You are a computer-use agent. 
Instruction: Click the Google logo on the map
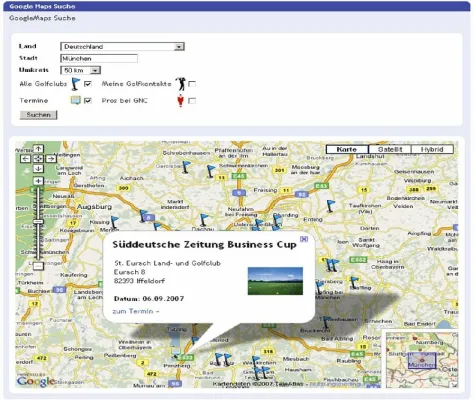click(36, 382)
